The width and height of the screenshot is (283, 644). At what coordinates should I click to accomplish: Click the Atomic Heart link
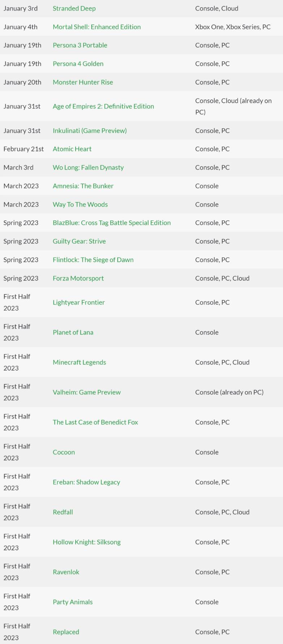[x=72, y=149]
